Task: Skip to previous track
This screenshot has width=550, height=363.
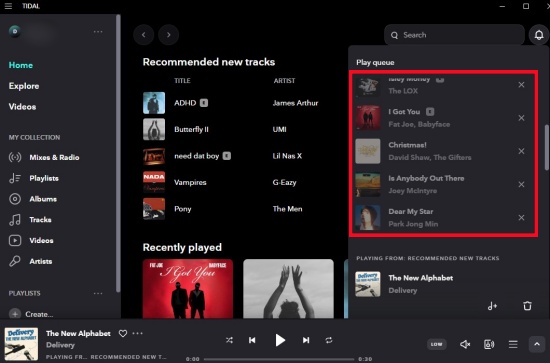Action: (252, 340)
